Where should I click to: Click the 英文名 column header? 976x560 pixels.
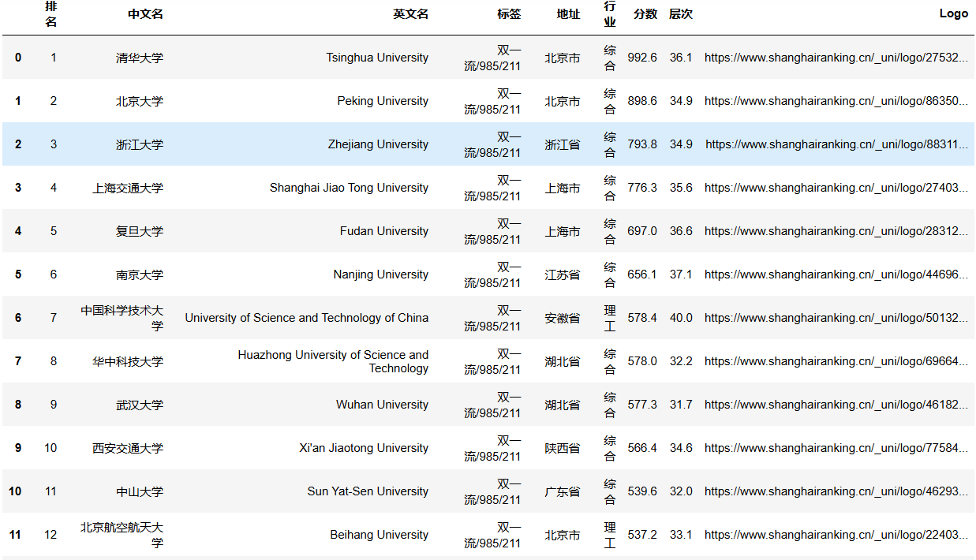[x=411, y=14]
